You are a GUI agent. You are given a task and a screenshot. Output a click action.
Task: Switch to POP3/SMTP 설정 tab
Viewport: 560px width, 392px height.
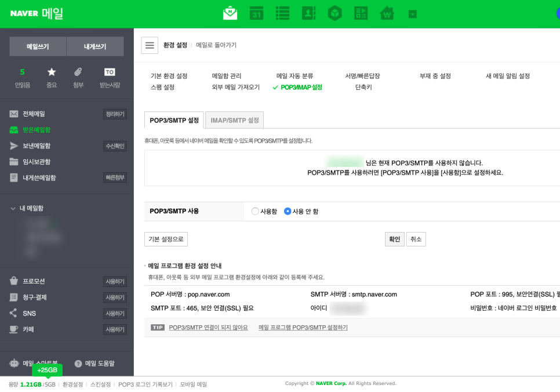coord(174,120)
